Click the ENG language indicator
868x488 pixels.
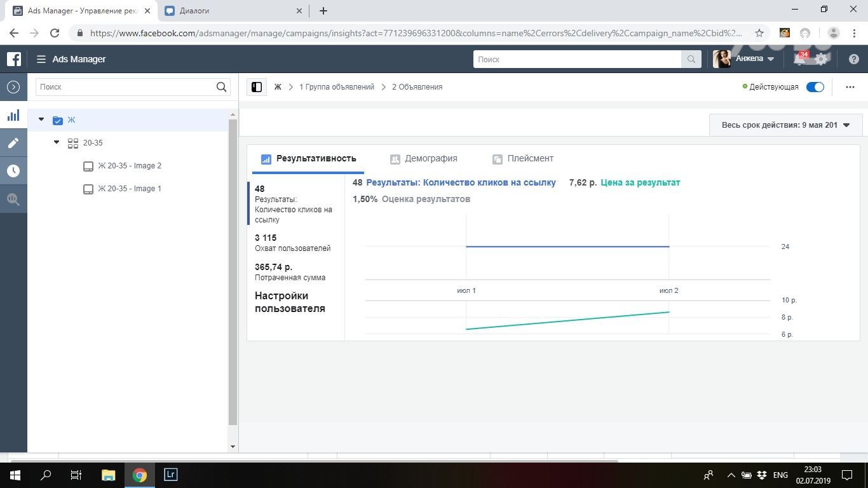780,475
